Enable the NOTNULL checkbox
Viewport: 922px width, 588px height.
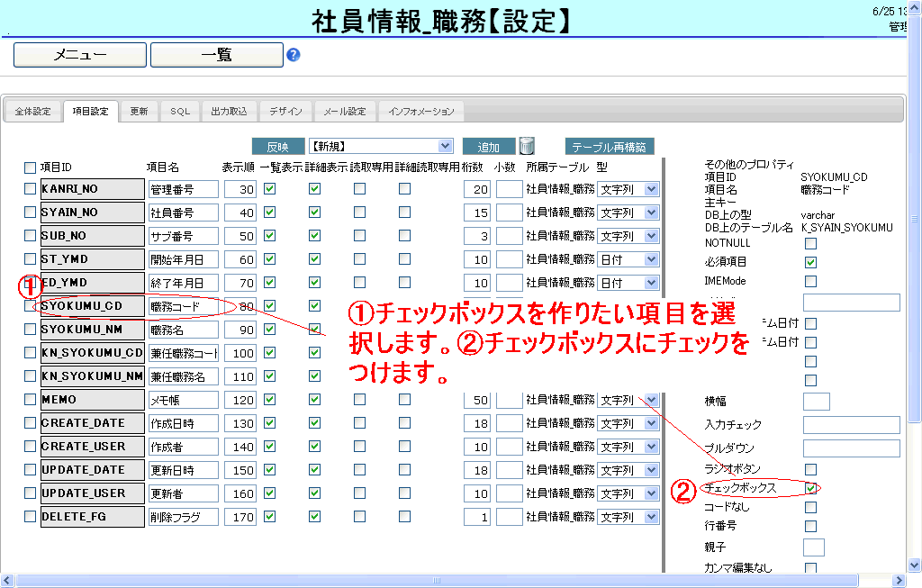pyautogui.click(x=810, y=243)
